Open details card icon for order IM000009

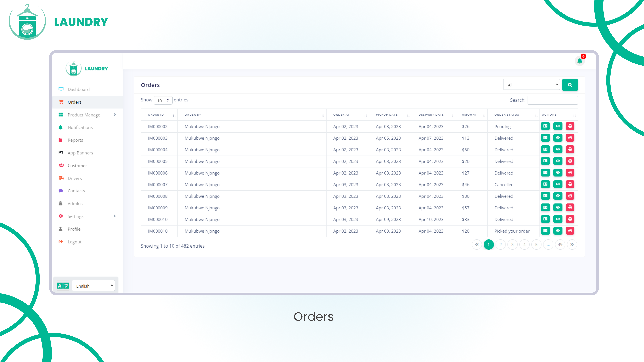pyautogui.click(x=545, y=208)
